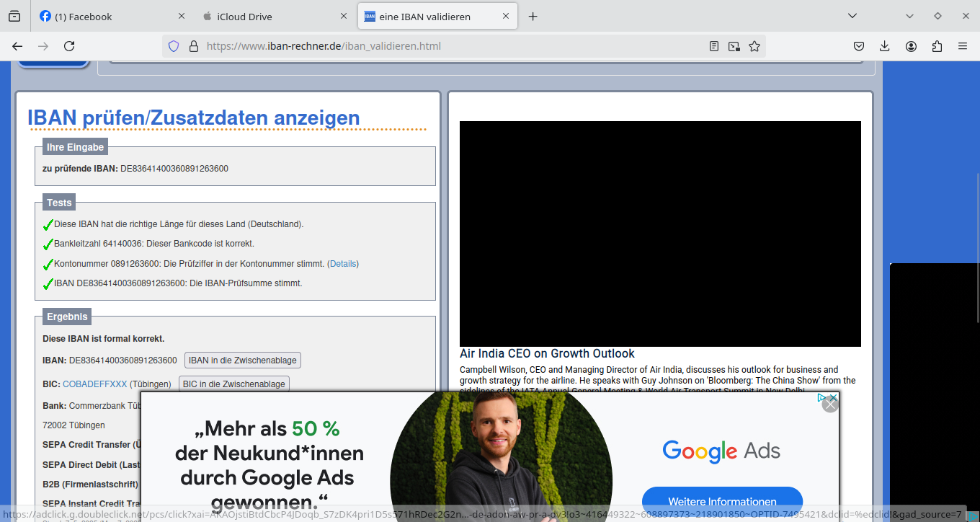The height and width of the screenshot is (522, 980).
Task: Open the Firefox hamburger application menu
Action: tap(963, 46)
